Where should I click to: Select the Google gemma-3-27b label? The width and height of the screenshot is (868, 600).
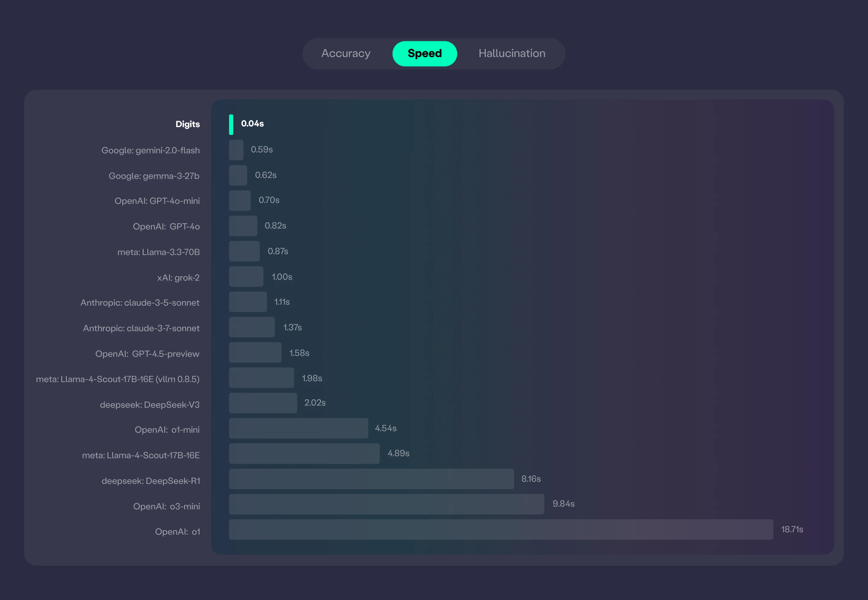pyautogui.click(x=154, y=176)
